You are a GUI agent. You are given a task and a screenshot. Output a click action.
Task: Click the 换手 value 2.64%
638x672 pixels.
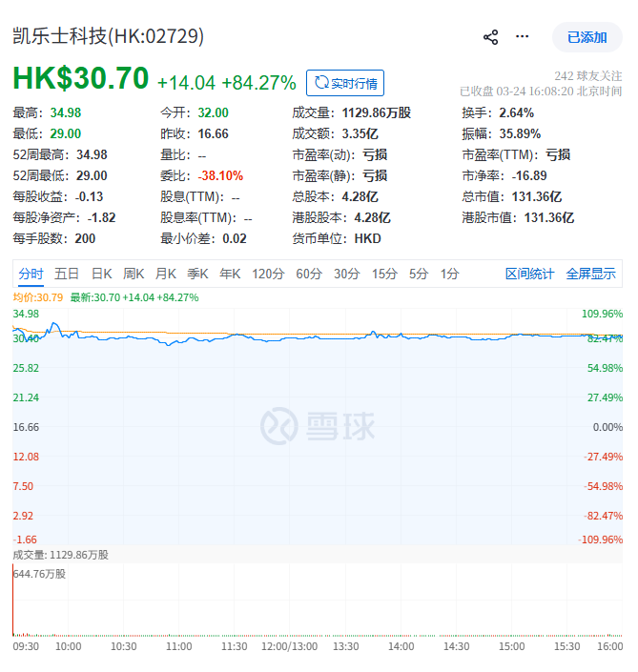tap(517, 112)
